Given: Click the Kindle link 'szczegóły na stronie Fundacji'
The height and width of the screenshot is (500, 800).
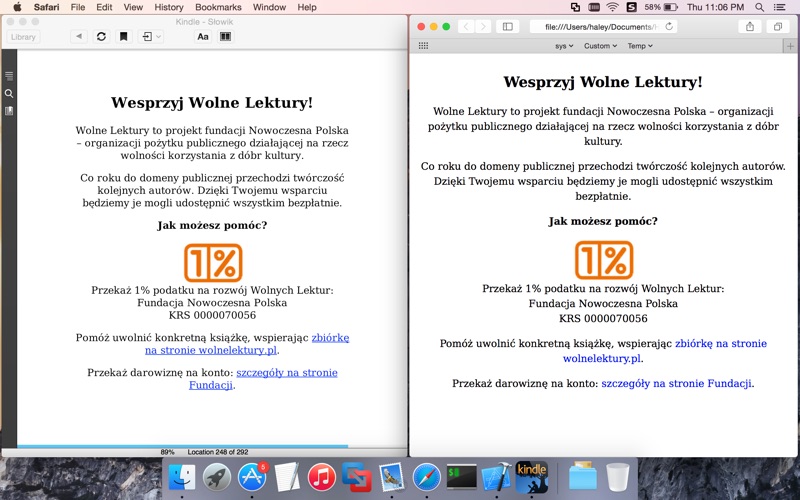Looking at the screenshot, I should [263, 379].
